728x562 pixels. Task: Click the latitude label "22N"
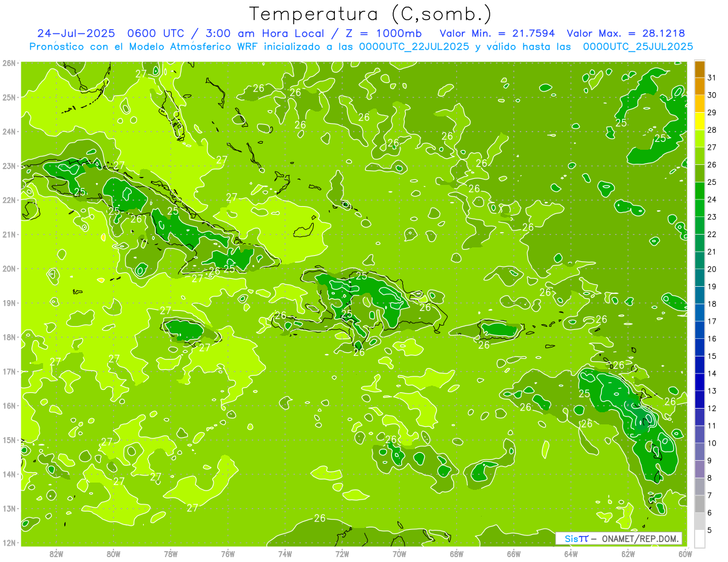pyautogui.click(x=8, y=200)
